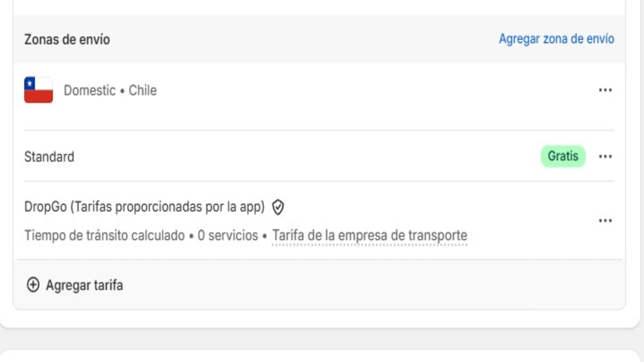The image size is (644, 362).
Task: Click the flag thumbnail in the shipping zone header
Action: 38,90
